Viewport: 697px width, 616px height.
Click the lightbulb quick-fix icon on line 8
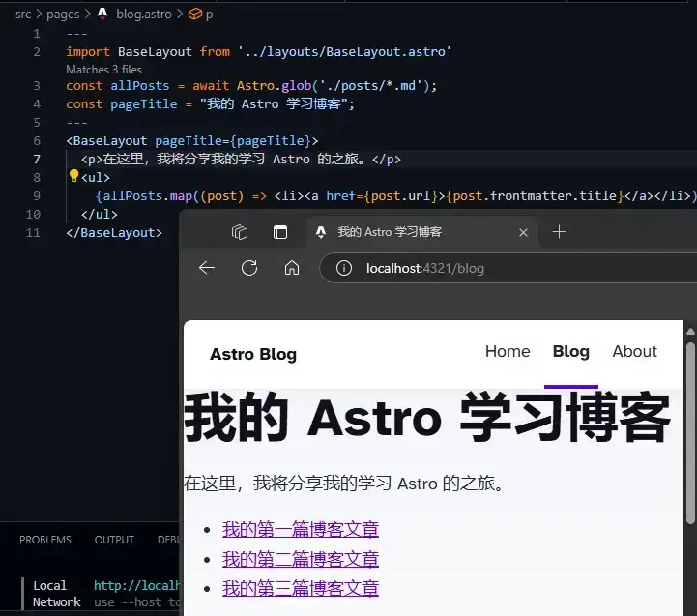coord(73,176)
